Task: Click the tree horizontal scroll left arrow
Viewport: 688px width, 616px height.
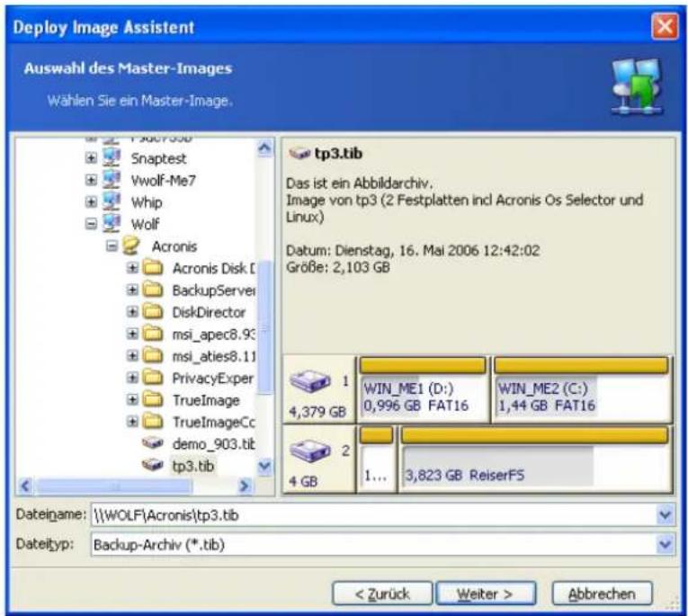Action: click(25, 486)
